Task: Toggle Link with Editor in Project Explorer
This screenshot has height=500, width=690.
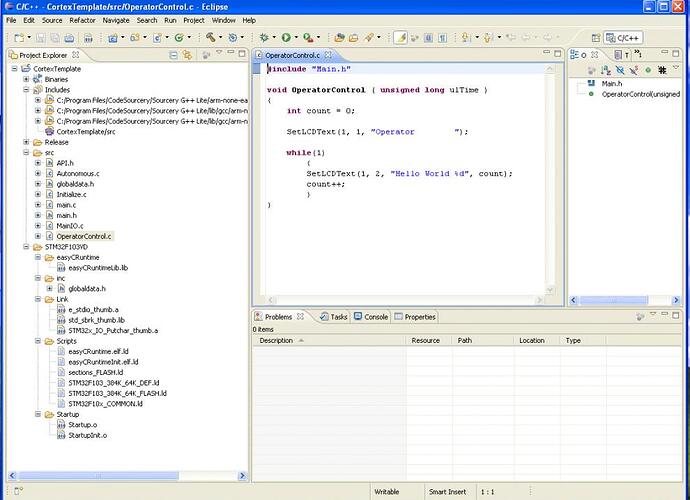Action: click(x=187, y=55)
